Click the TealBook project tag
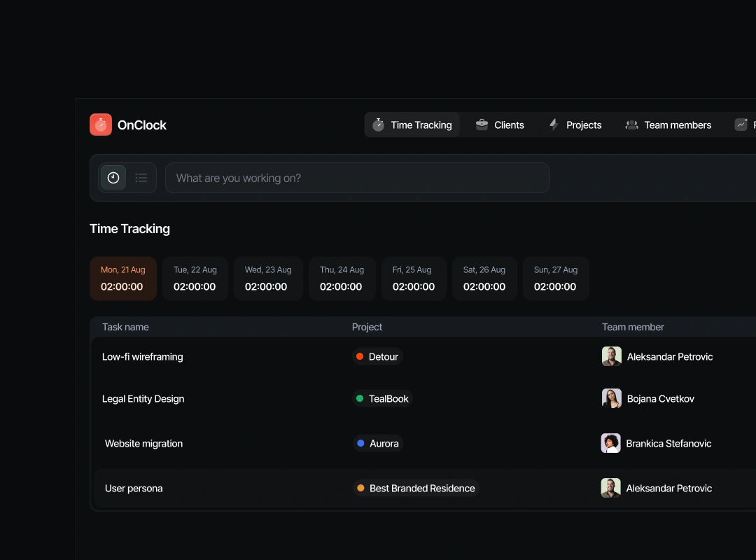756x560 pixels. (382, 398)
